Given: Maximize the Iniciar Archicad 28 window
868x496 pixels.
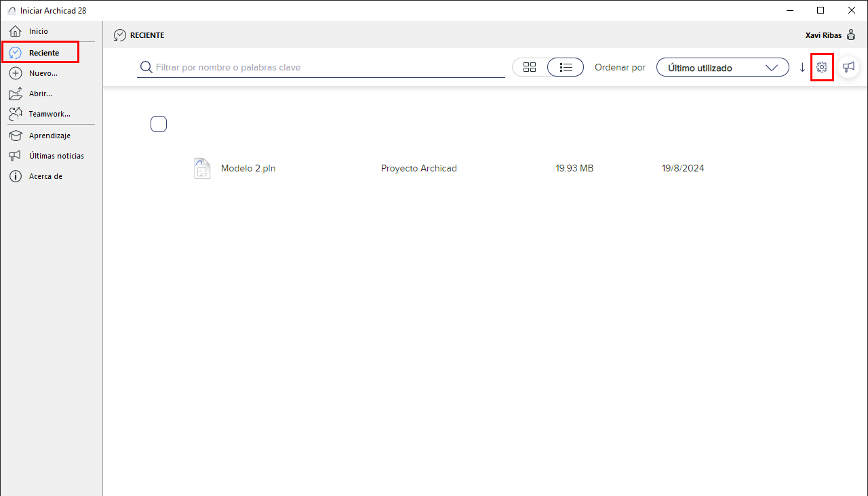Looking at the screenshot, I should pyautogui.click(x=821, y=10).
